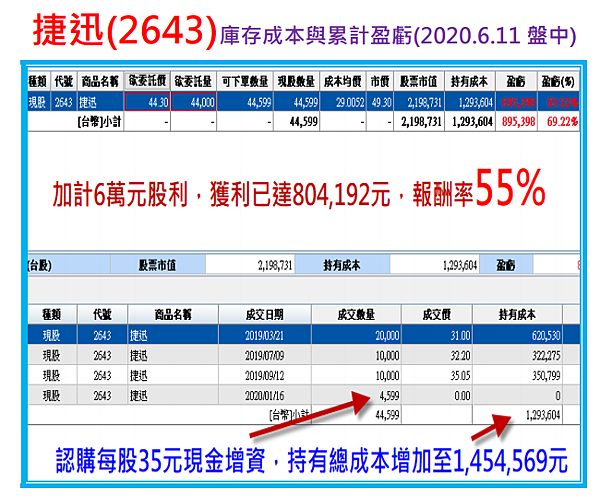
Task: Click the 商品名稱 header in holdings table
Action: (x=100, y=81)
